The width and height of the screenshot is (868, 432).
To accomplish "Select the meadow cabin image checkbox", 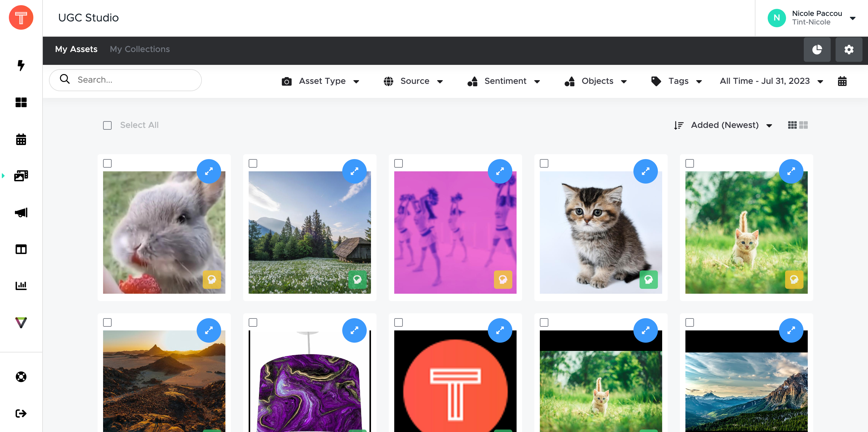I will click(253, 163).
